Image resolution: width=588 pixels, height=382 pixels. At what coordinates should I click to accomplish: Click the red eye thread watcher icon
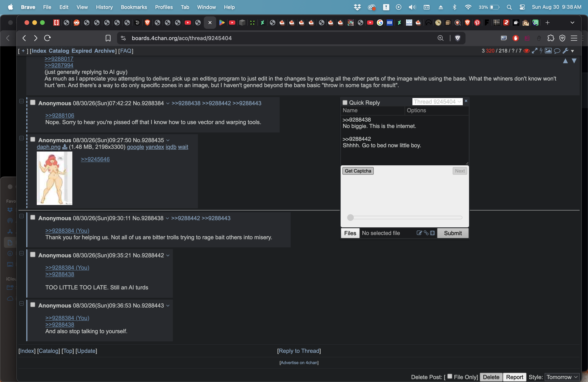[x=527, y=51]
